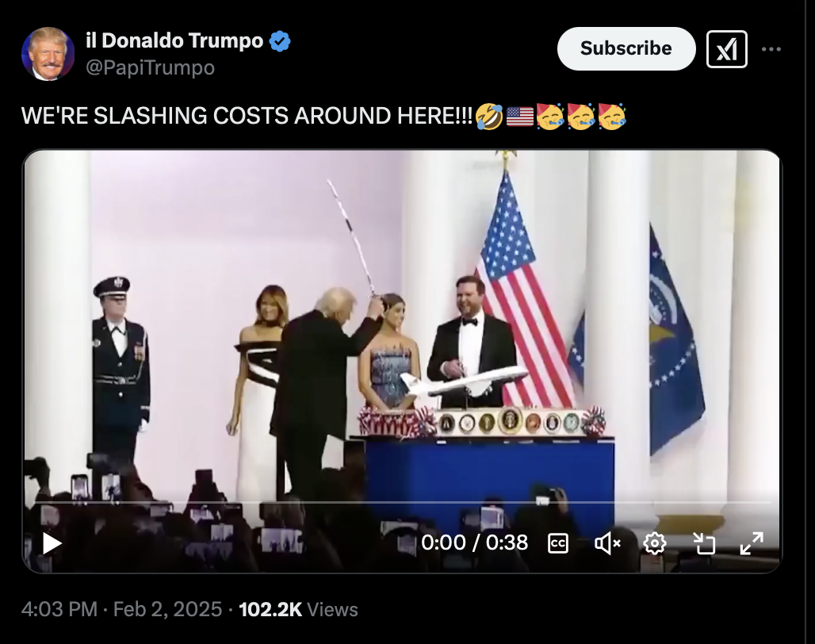Open the Feb 2, 2025 timestamp link
This screenshot has width=815, height=644.
(167, 609)
